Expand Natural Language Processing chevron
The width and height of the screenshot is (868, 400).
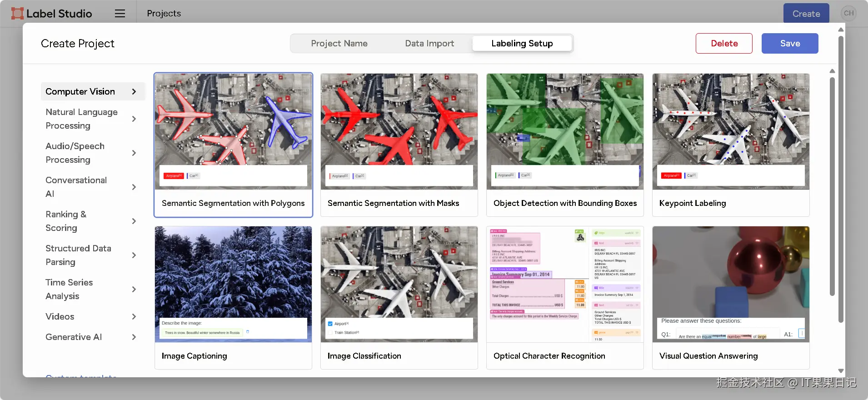point(134,119)
